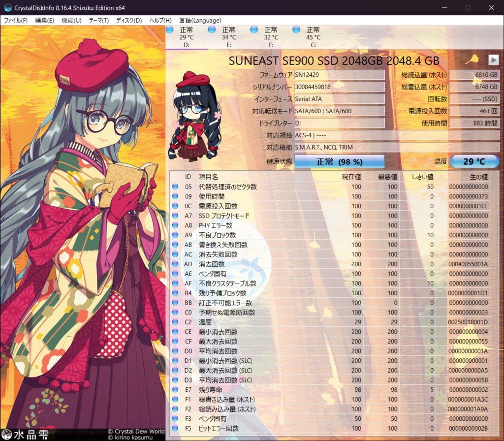The width and height of the screenshot is (504, 441).
Task: Click the 水晶雫 logo at bottom left
Action: coord(25,435)
